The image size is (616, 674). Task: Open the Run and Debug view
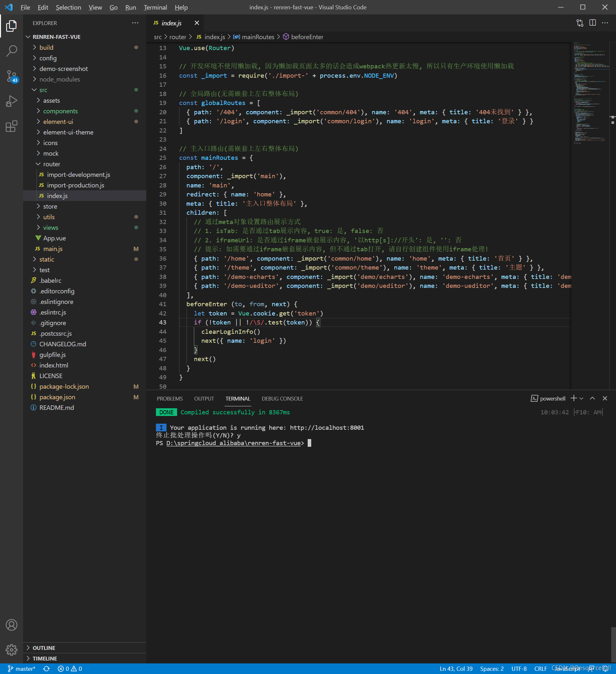tap(11, 101)
